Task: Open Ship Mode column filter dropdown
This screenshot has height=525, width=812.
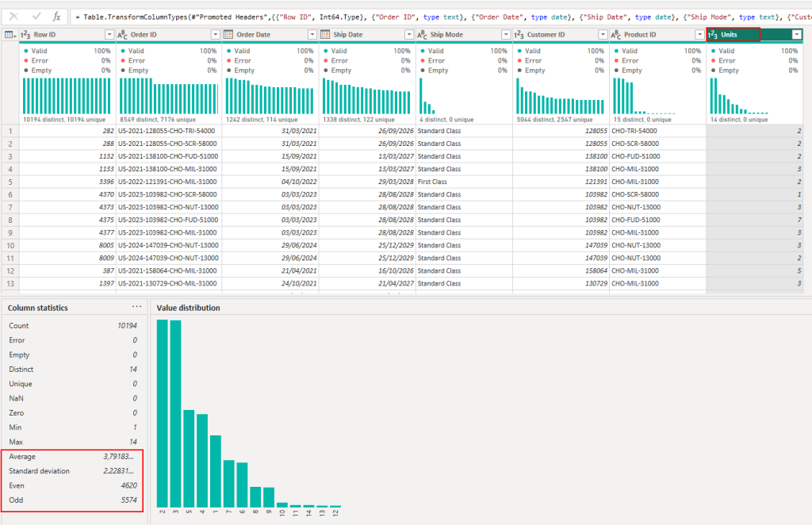Action: (506, 35)
